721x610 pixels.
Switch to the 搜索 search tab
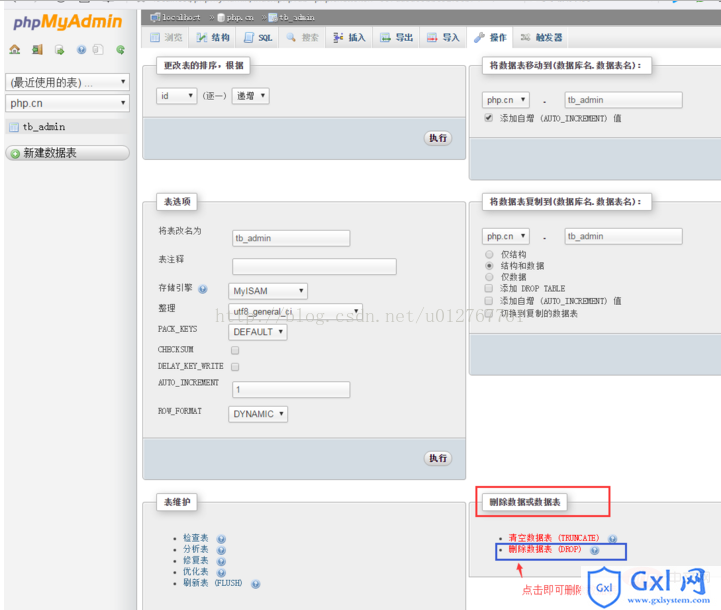(302, 37)
